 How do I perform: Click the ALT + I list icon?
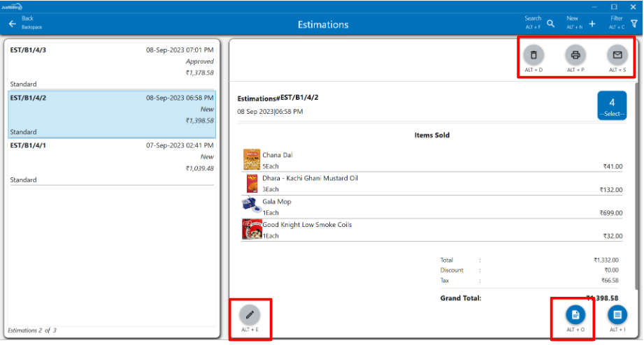point(617,315)
